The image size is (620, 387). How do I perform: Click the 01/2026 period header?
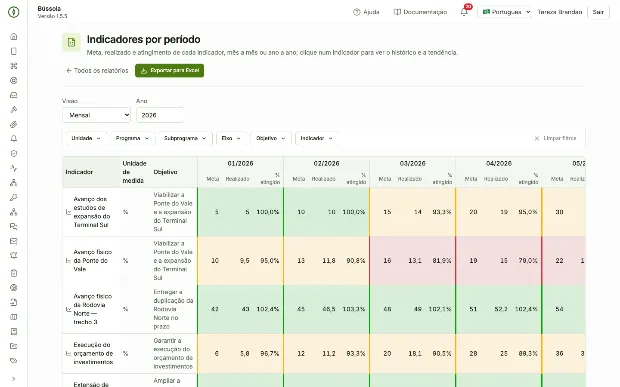click(240, 163)
